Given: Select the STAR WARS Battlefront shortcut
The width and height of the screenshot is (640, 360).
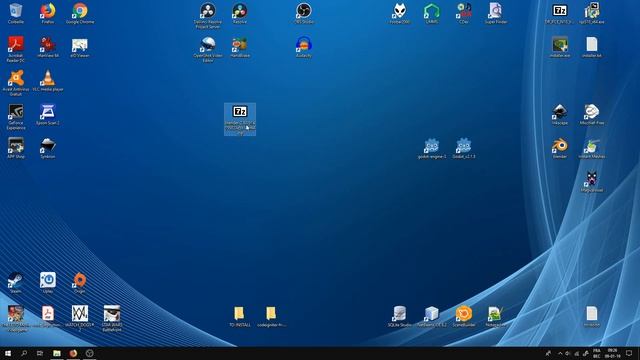Looking at the screenshot, I should (112, 318).
